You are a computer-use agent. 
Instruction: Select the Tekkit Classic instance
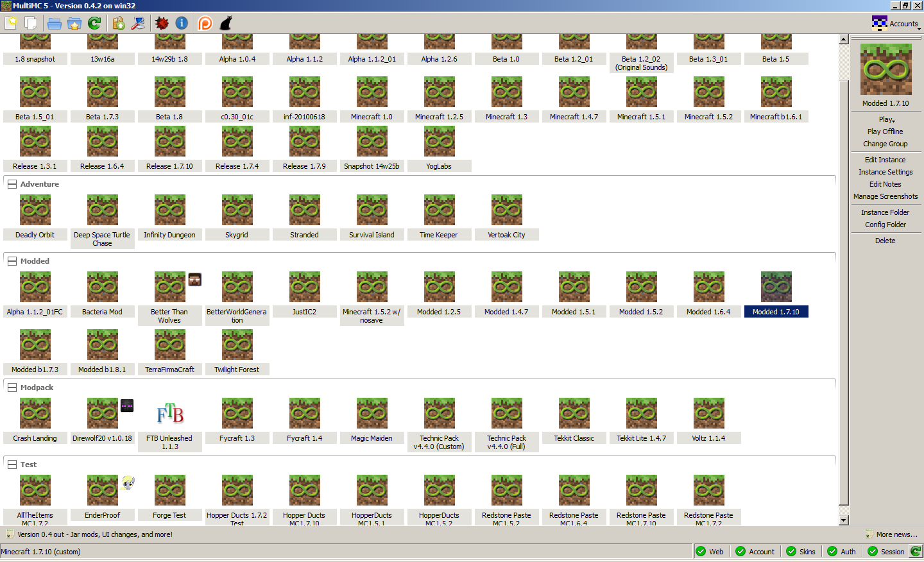574,421
